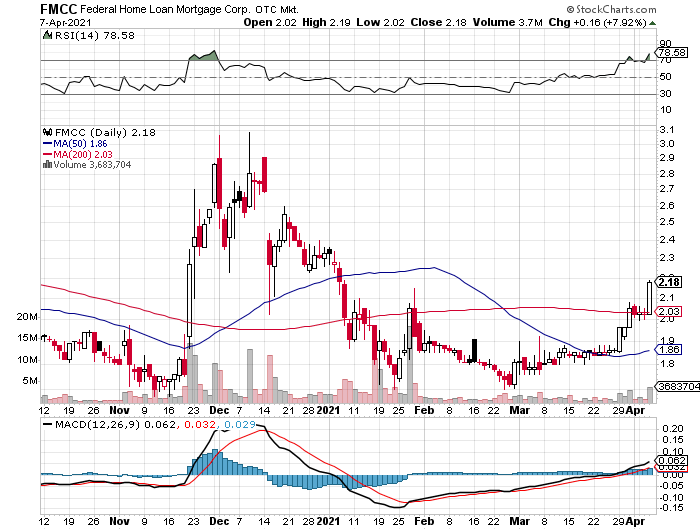Click the 2.18 last price tag on price axis
The width and height of the screenshot is (700, 530).
tap(669, 282)
